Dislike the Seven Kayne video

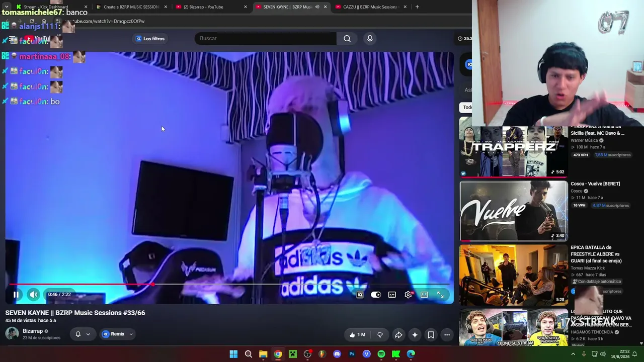click(380, 335)
